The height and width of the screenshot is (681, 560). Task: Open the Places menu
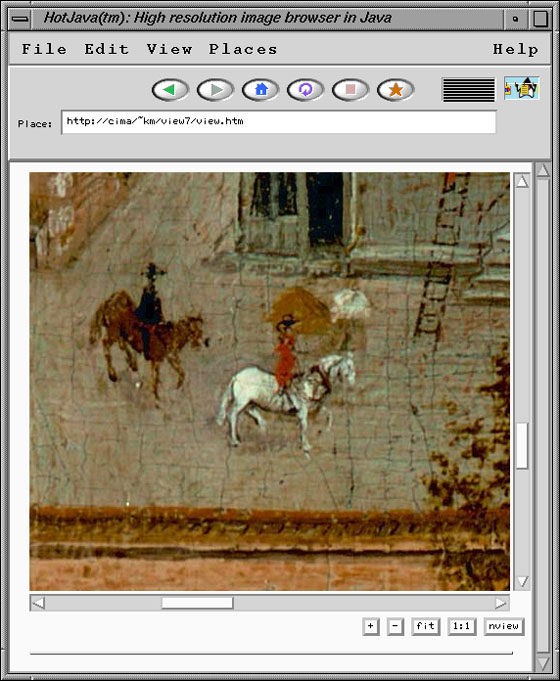243,50
